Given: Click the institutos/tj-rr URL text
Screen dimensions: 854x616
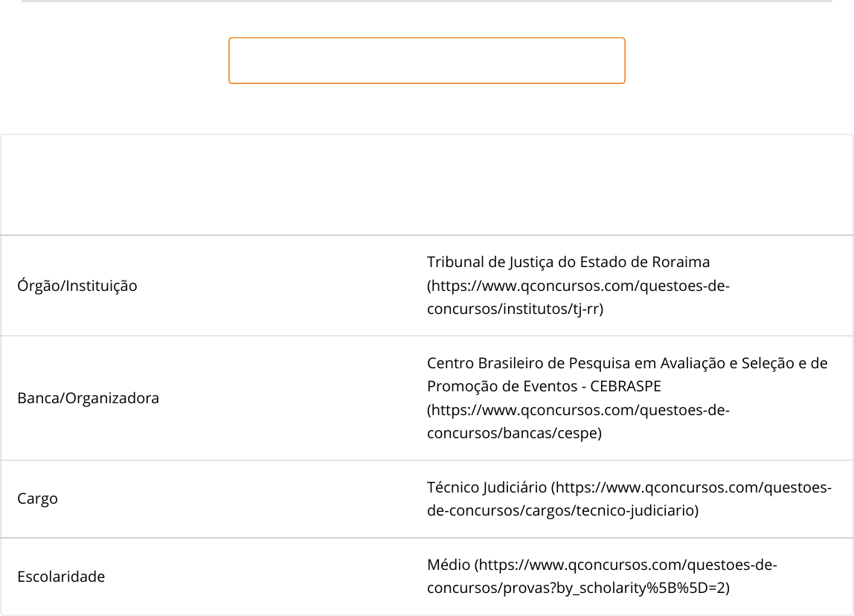Looking at the screenshot, I should (515, 309).
